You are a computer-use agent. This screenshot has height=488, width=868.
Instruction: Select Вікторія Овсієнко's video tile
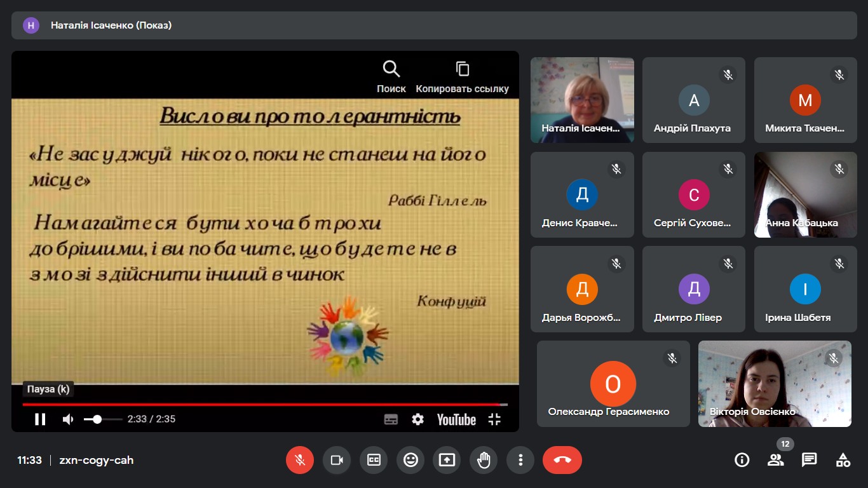click(775, 383)
